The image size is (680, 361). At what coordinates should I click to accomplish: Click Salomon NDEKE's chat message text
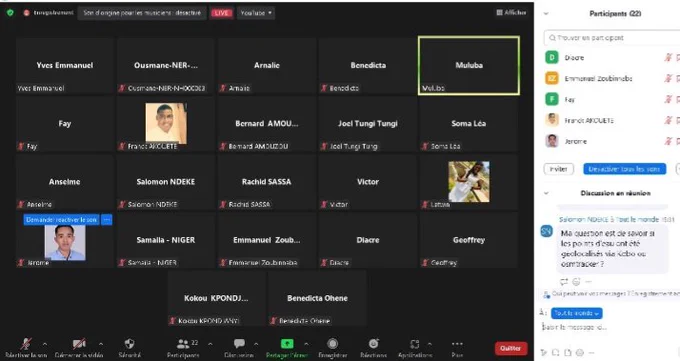click(x=607, y=249)
